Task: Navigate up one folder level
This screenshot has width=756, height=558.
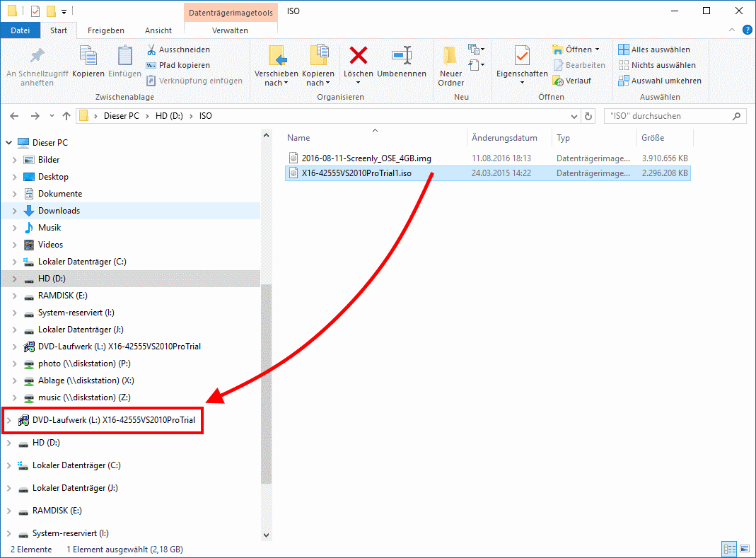Action: coord(66,116)
